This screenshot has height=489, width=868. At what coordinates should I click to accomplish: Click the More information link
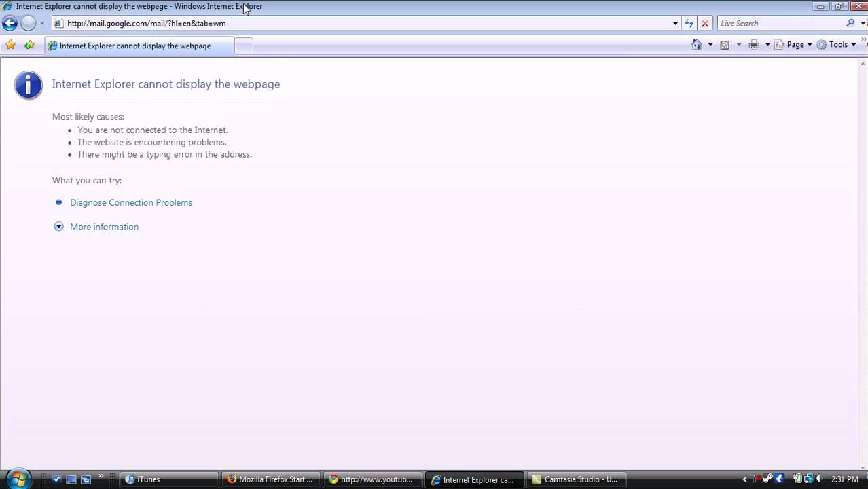(x=104, y=227)
